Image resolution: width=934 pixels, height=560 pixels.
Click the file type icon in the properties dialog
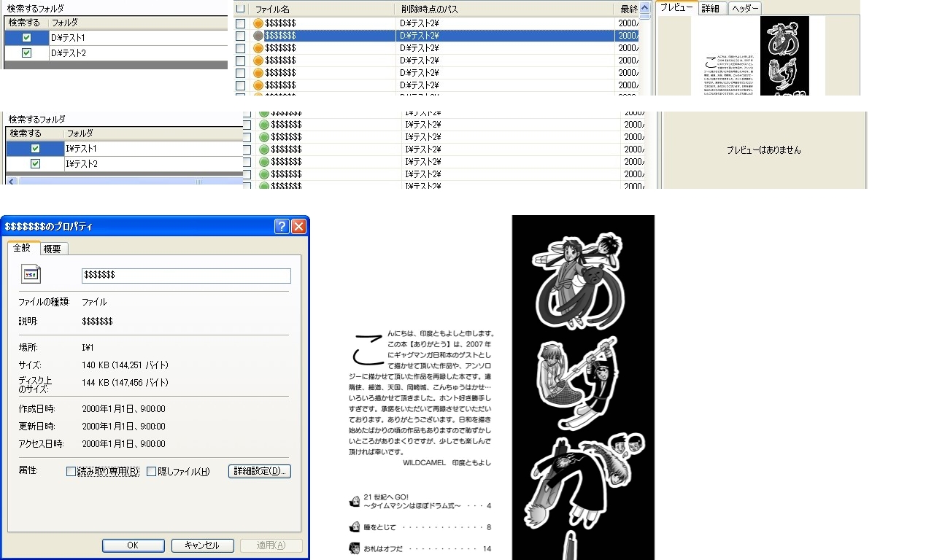click(31, 275)
